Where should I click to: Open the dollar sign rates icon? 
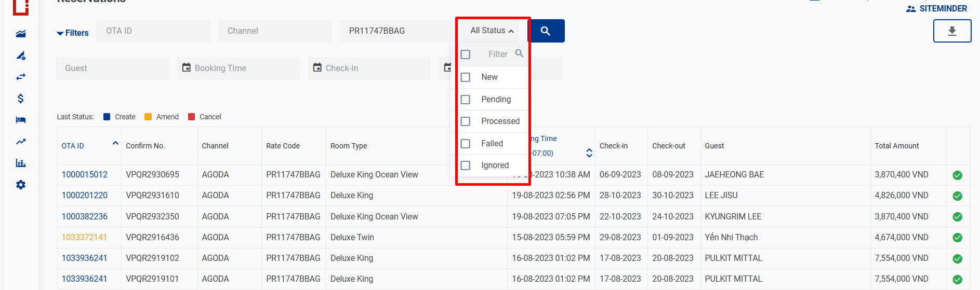(x=21, y=99)
